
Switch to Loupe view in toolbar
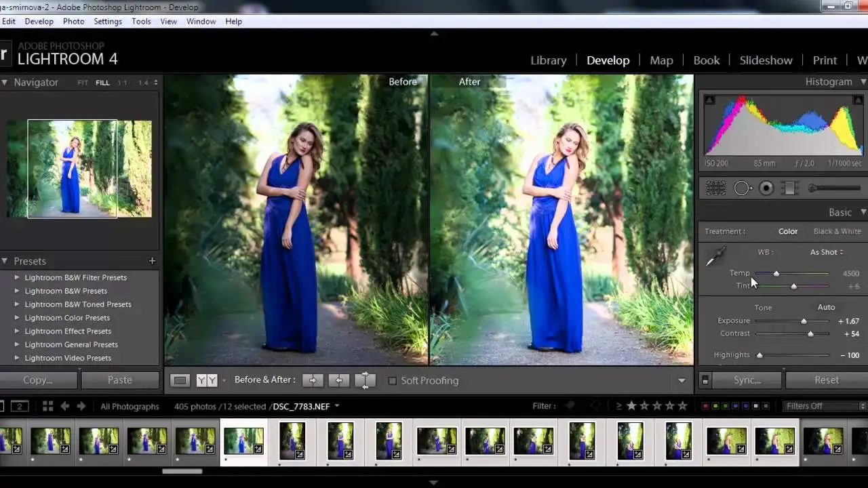180,380
